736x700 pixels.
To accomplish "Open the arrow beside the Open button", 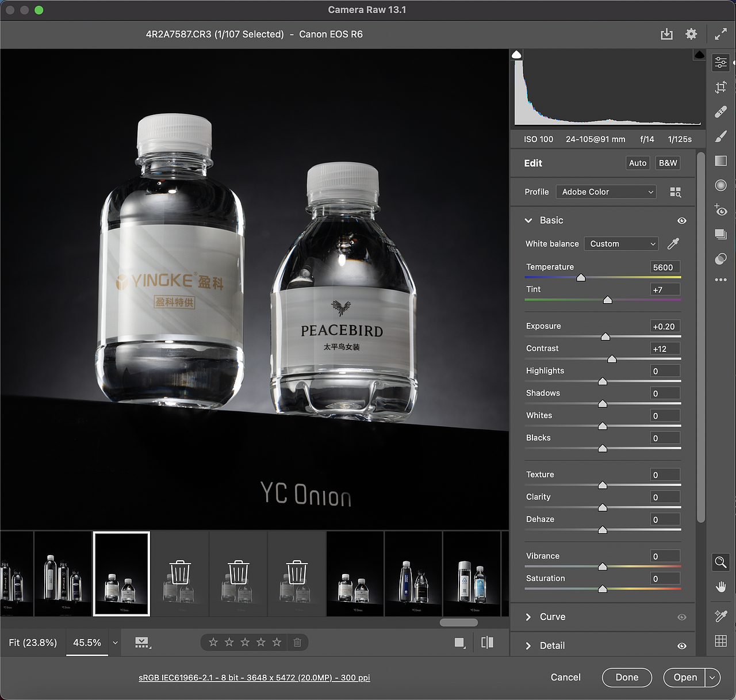I will [712, 678].
